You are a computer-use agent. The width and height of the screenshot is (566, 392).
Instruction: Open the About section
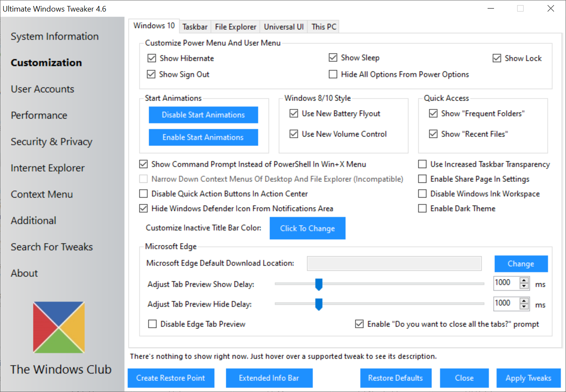pyautogui.click(x=24, y=273)
